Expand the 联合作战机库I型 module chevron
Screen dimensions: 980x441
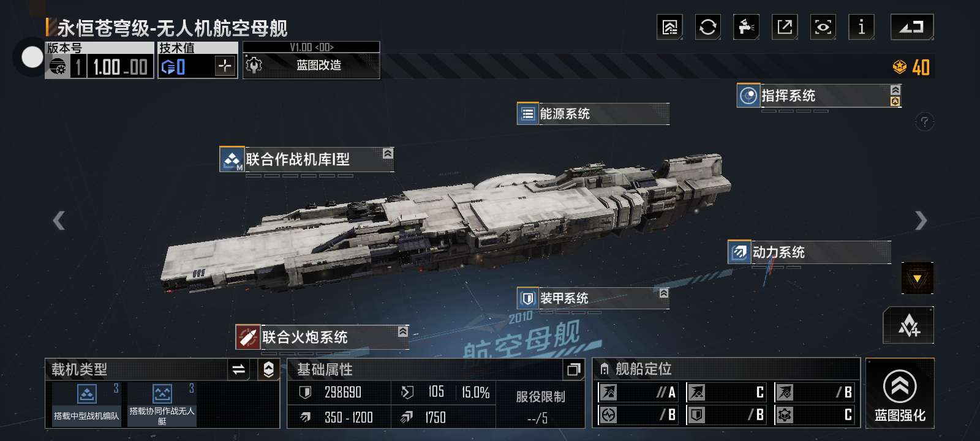pos(388,153)
